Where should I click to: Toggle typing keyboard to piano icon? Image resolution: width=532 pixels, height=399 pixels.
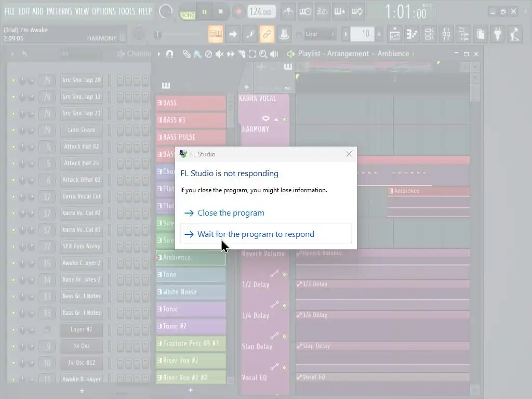pyautogui.click(x=216, y=34)
